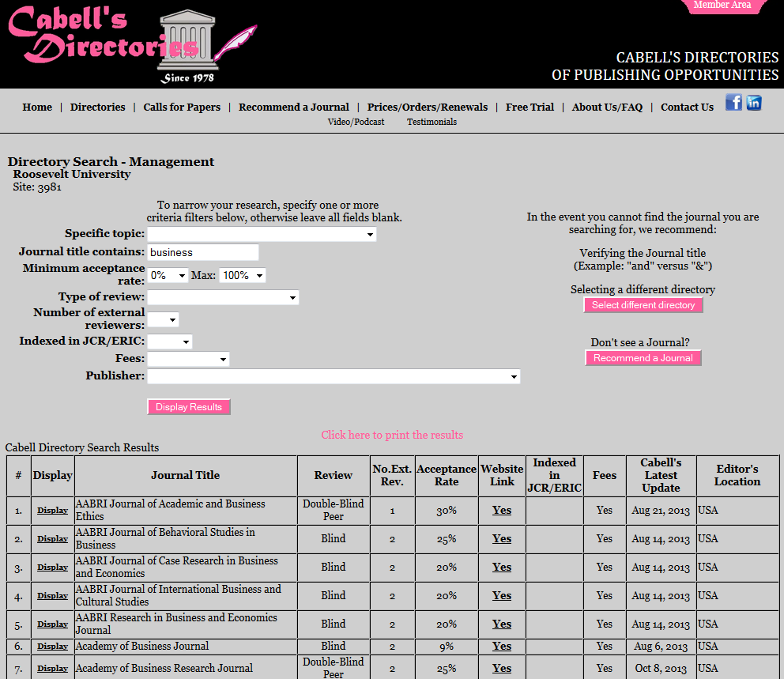This screenshot has width=784, height=679.
Task: Expand the Fees dropdown
Action: point(188,359)
